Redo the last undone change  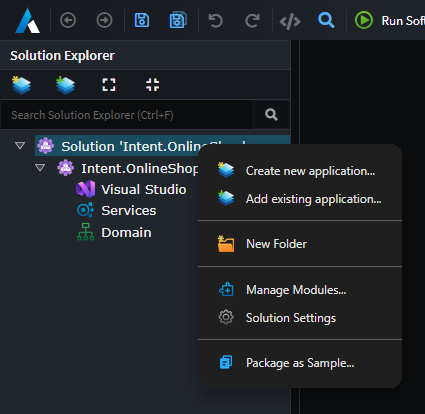[x=252, y=21]
